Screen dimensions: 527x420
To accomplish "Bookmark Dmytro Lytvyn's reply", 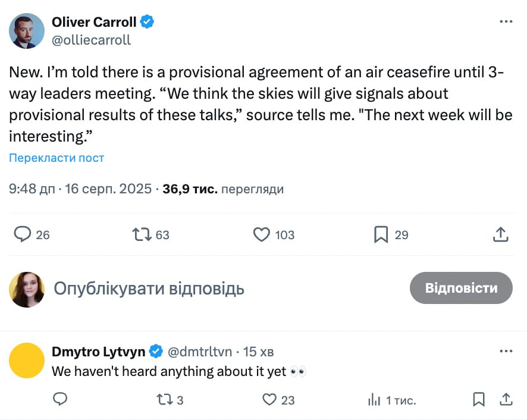I will 479,399.
